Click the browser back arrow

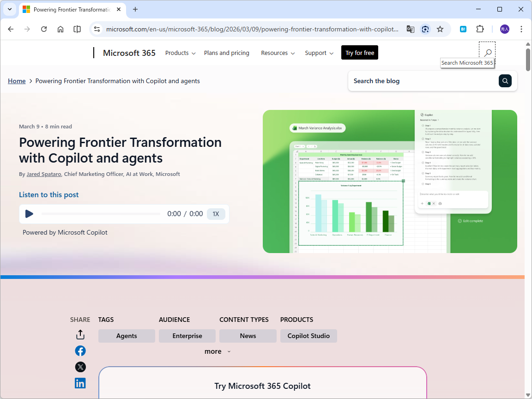(x=11, y=29)
